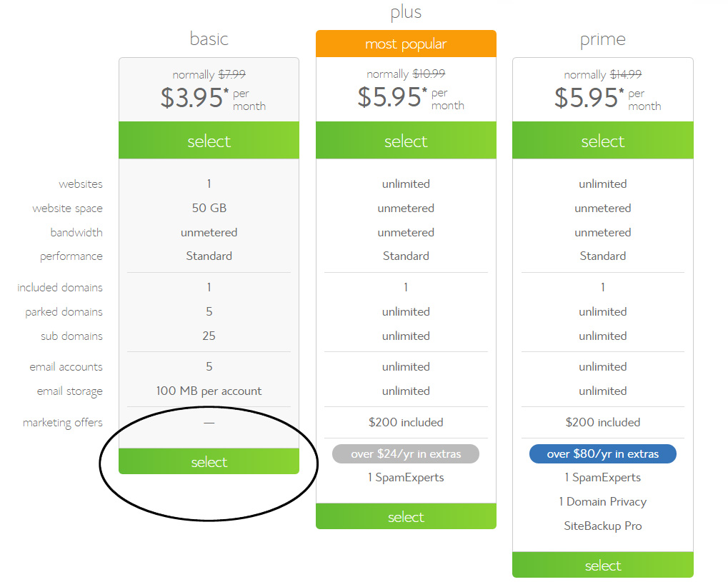
Task: Click the basic plan heading
Action: click(x=209, y=39)
